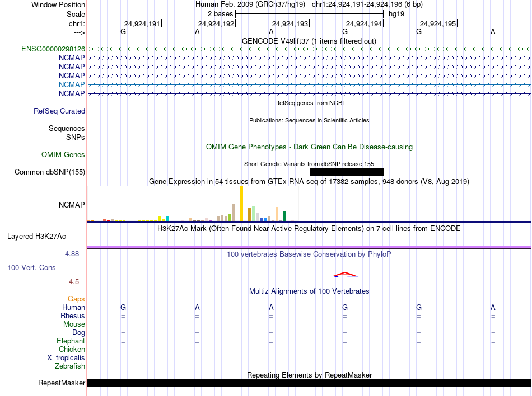Select the Human species row label
The width and height of the screenshot is (532, 396).
coord(73,307)
